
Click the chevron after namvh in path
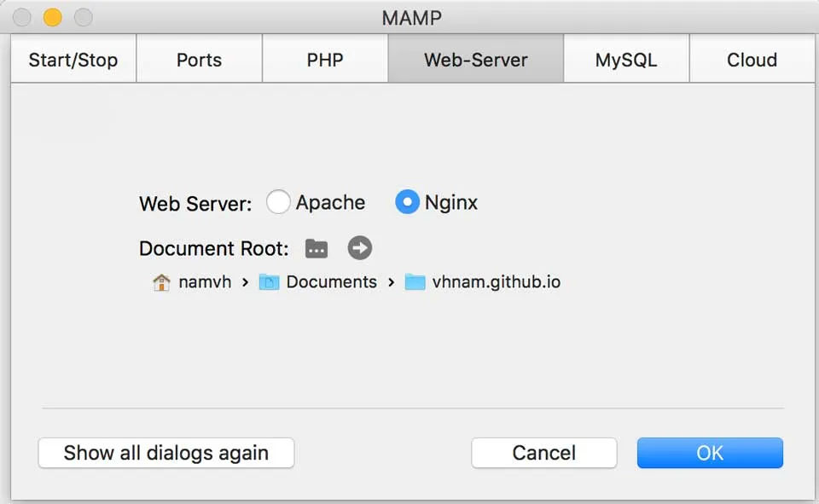[245, 282]
